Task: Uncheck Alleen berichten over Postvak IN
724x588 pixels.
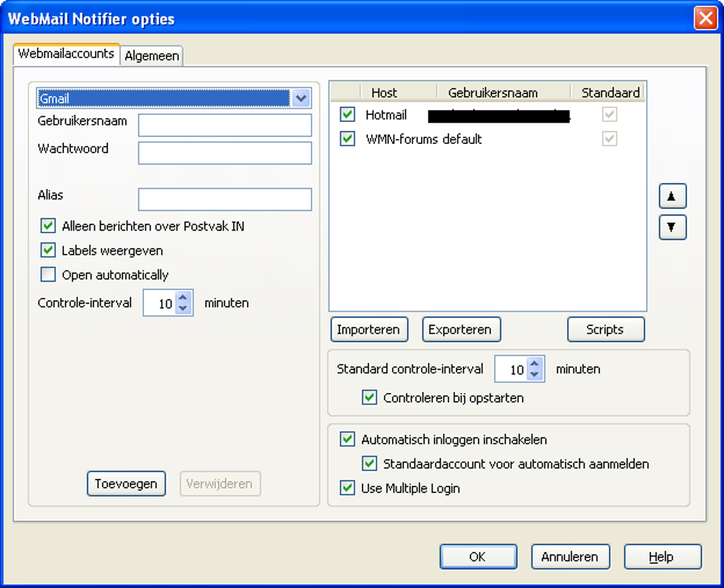Action: click(x=48, y=226)
